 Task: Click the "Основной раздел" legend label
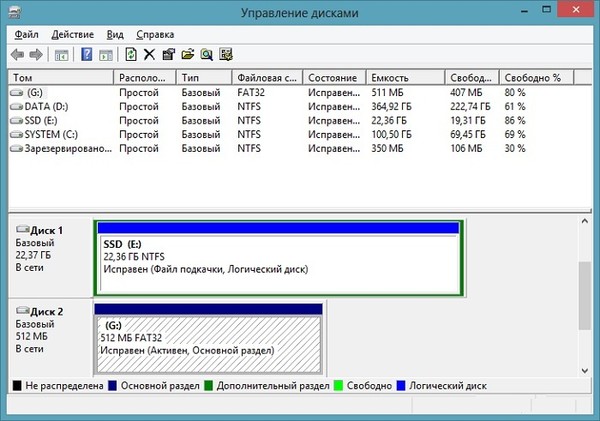[160, 386]
